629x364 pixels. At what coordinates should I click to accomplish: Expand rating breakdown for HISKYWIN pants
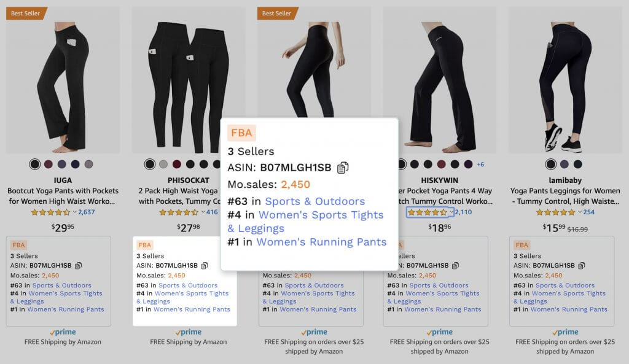click(451, 212)
